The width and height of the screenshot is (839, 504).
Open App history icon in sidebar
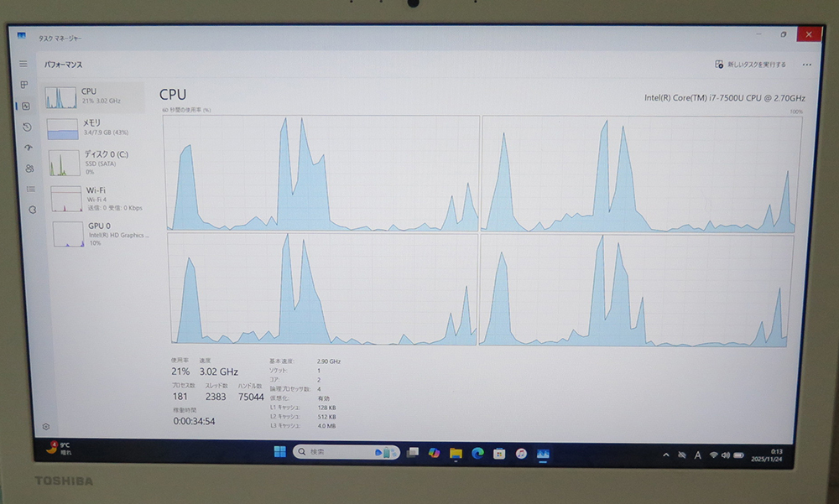(27, 127)
